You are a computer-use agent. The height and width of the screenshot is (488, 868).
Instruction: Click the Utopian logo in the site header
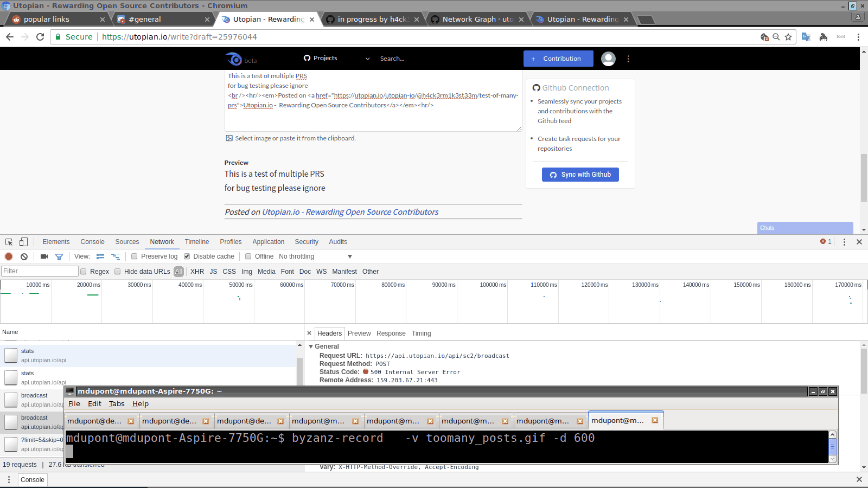[x=234, y=59]
